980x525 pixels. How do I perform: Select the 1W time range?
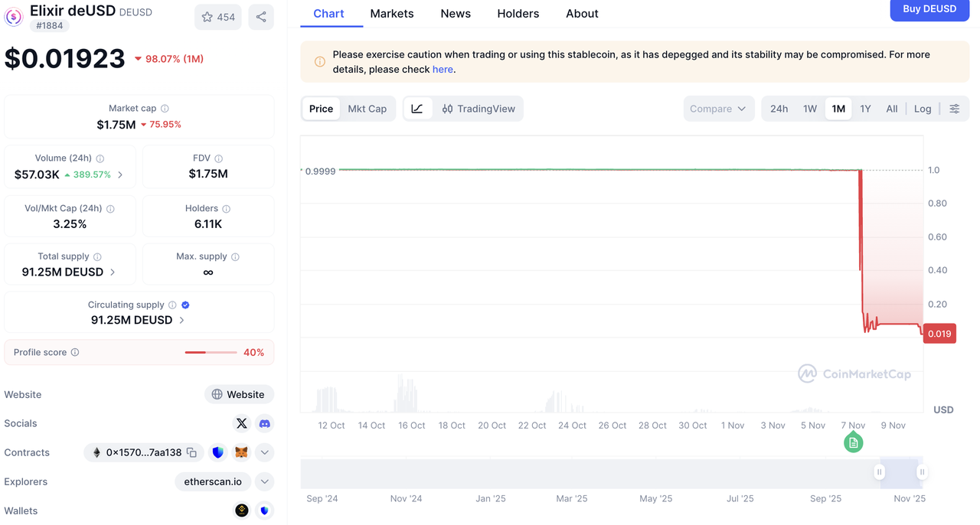[x=810, y=109]
